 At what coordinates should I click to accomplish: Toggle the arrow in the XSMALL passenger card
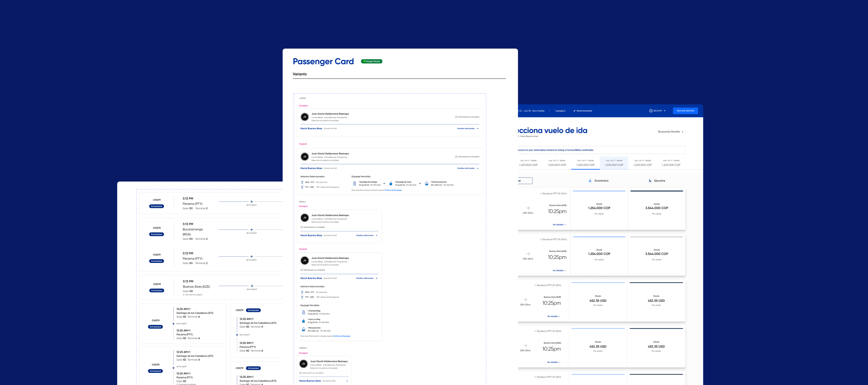347,381
